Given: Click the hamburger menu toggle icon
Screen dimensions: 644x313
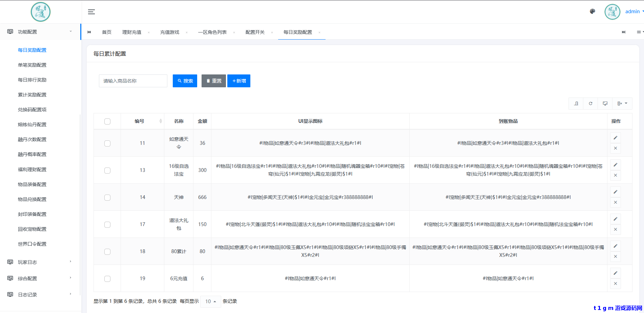Looking at the screenshot, I should coord(91,12).
